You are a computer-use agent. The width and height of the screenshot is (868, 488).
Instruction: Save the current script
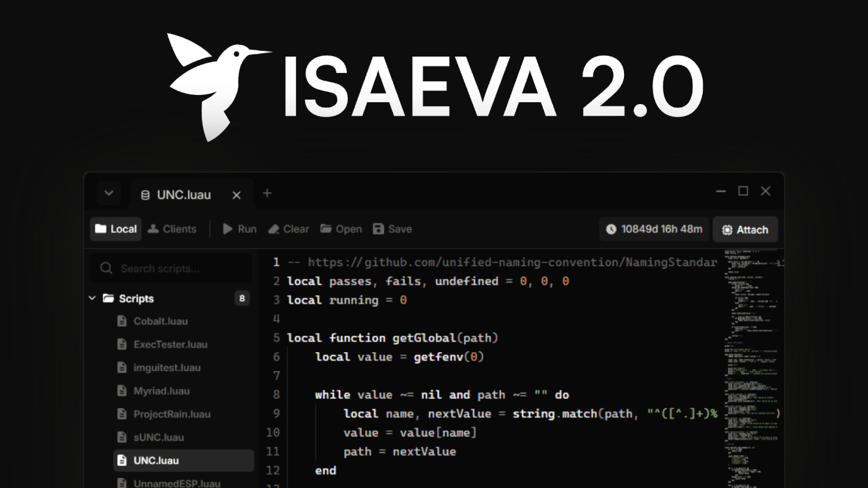pos(392,229)
